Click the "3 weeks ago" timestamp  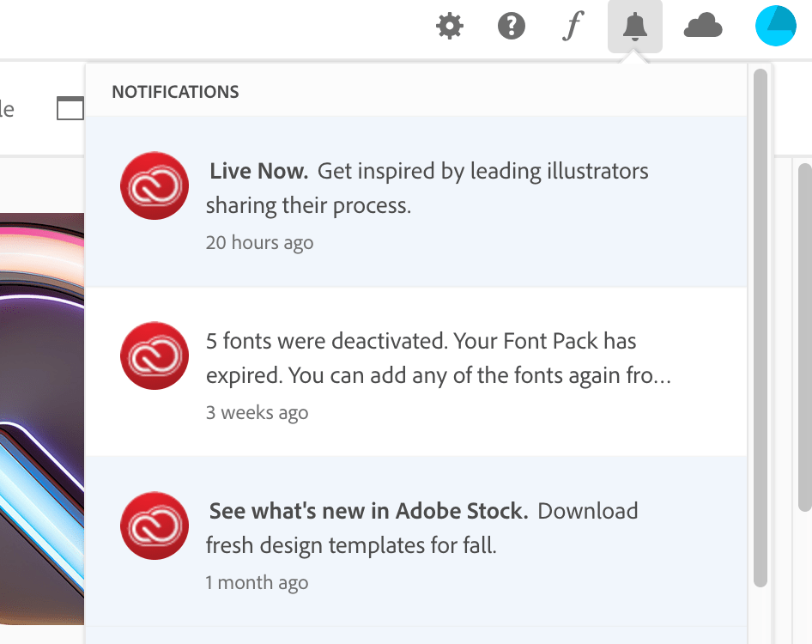pyautogui.click(x=257, y=412)
